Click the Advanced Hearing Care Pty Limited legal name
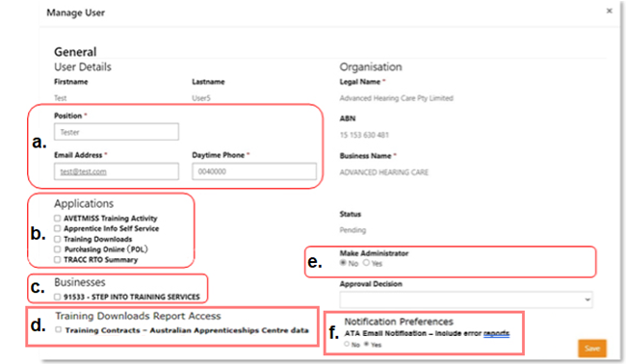This screenshot has height=364, width=626. (397, 98)
